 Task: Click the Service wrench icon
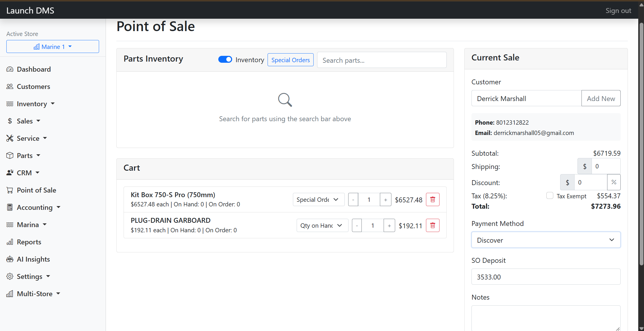tap(10, 138)
